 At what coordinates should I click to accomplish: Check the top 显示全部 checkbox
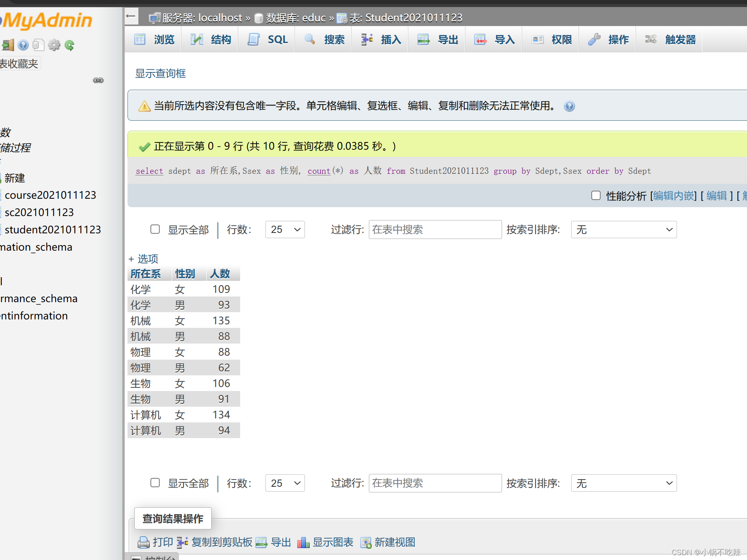point(155,229)
